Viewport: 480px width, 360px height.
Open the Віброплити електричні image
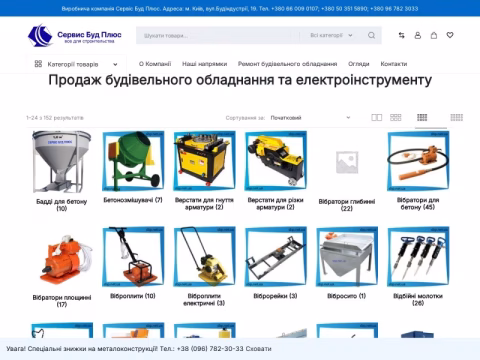click(204, 257)
